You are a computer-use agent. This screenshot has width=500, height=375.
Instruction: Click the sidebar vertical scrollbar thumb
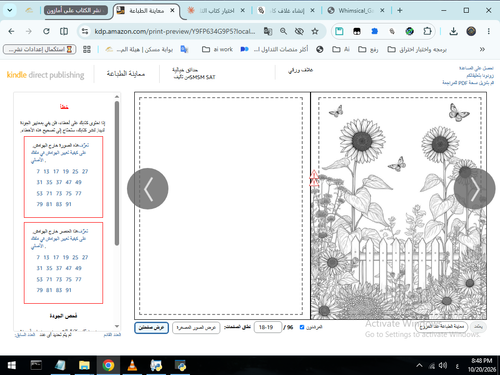coord(117,173)
